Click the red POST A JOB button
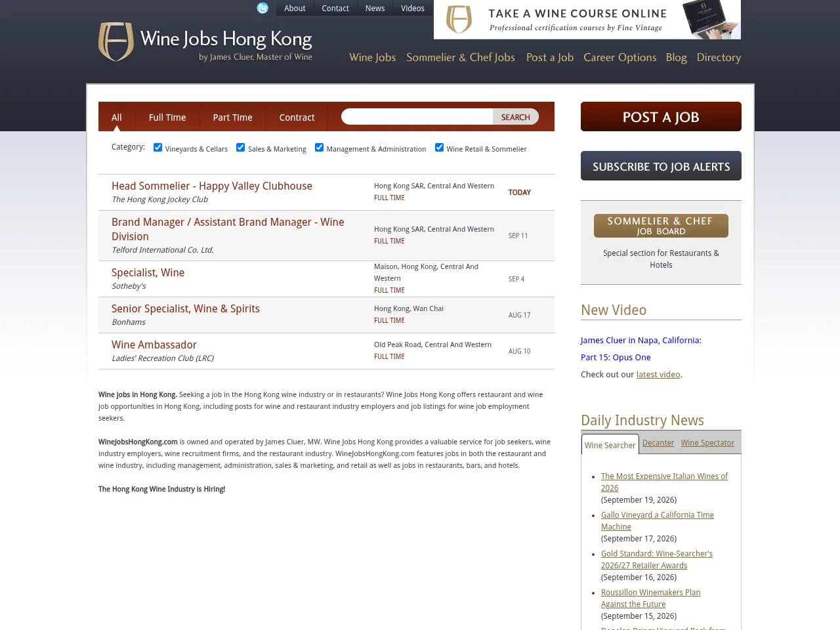Image resolution: width=840 pixels, height=630 pixels. coord(661,117)
